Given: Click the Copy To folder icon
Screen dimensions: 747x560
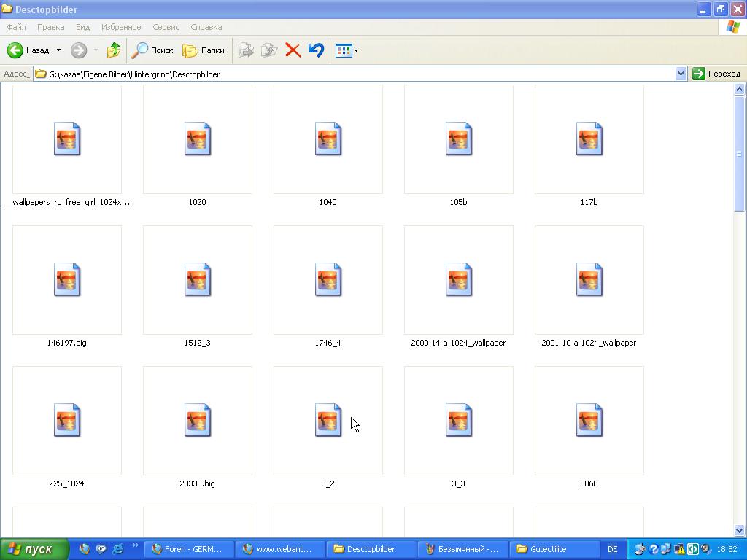Looking at the screenshot, I should coord(269,50).
